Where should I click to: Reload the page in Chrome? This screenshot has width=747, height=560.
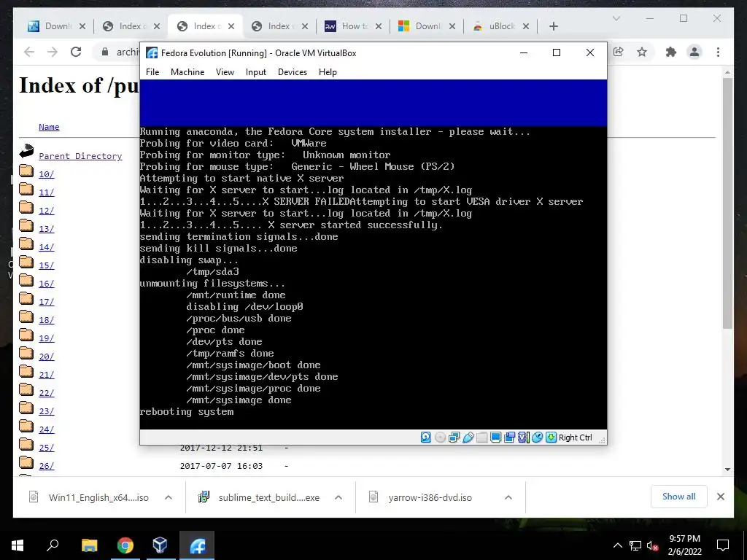(x=76, y=52)
